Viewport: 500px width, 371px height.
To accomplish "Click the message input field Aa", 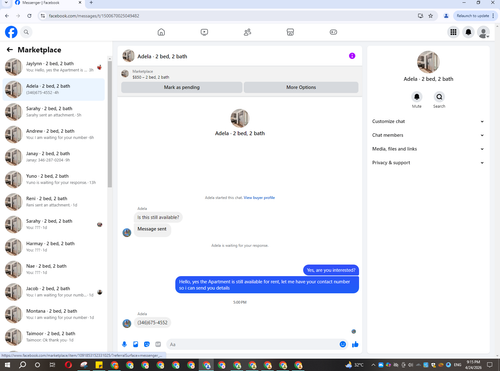I will [x=253, y=344].
